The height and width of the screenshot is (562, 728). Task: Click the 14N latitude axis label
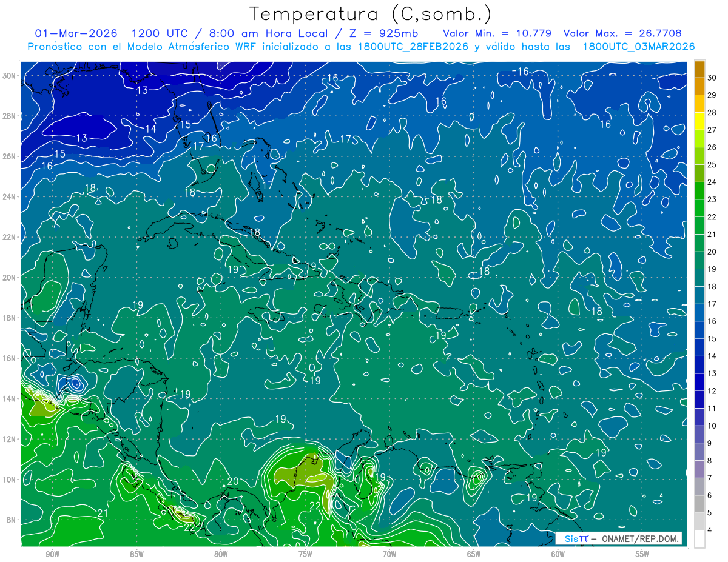10,399
